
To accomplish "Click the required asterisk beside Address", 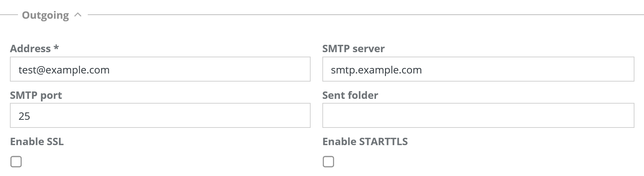I will click(56, 48).
